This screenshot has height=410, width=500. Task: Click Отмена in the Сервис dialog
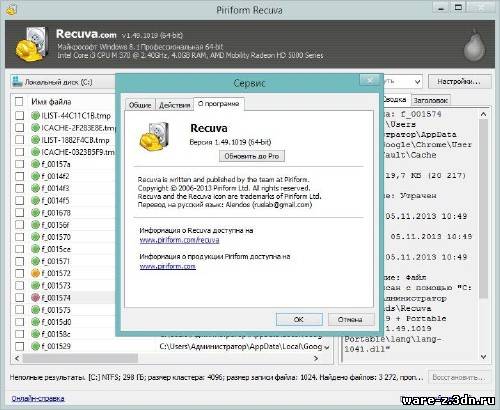[x=350, y=319]
